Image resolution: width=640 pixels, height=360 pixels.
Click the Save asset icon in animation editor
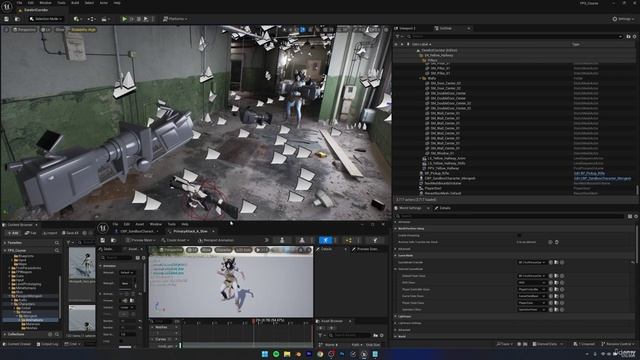point(103,240)
